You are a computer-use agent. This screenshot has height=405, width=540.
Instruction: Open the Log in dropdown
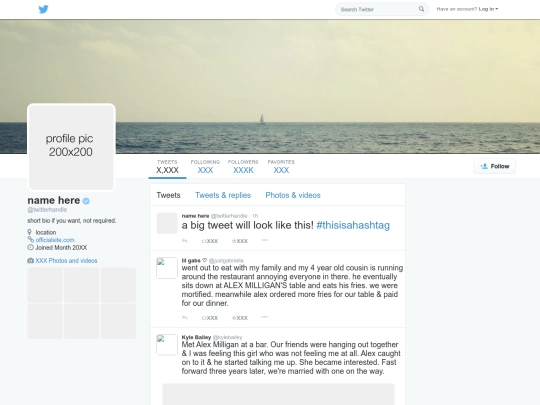[x=488, y=9]
